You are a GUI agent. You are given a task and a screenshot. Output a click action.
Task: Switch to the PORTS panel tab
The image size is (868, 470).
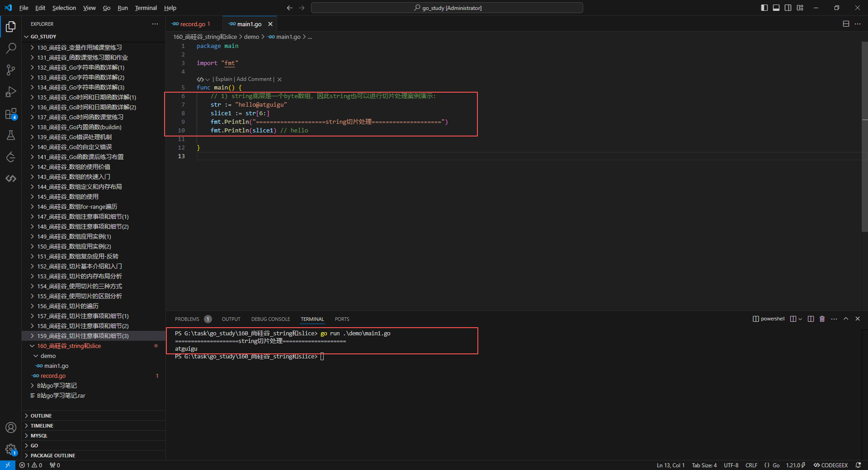(342, 319)
